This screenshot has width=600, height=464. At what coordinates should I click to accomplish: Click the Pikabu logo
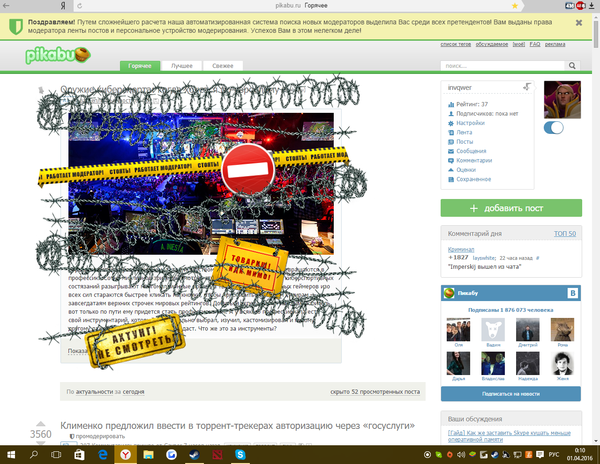(58, 55)
